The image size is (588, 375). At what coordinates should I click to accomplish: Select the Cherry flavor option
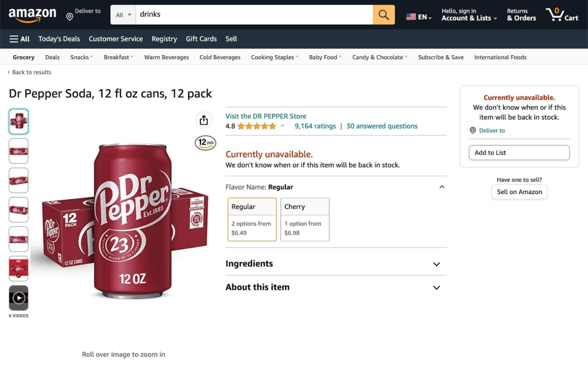click(x=305, y=219)
